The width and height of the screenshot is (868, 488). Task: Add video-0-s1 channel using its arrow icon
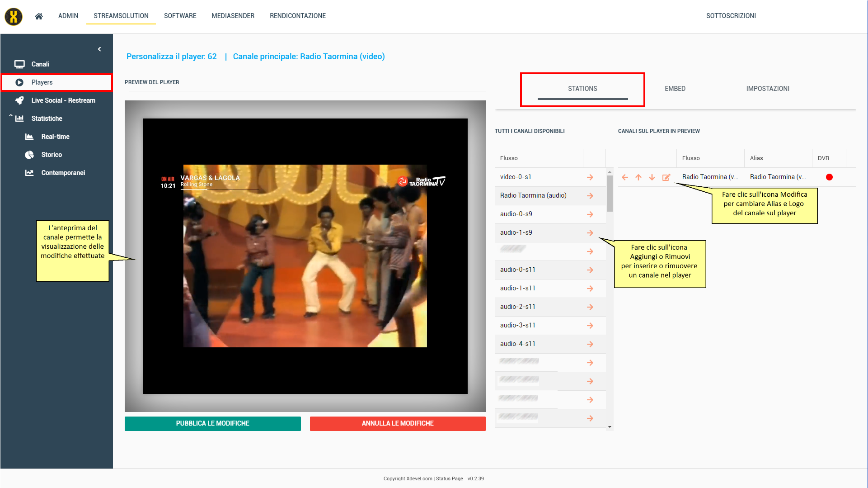point(590,177)
